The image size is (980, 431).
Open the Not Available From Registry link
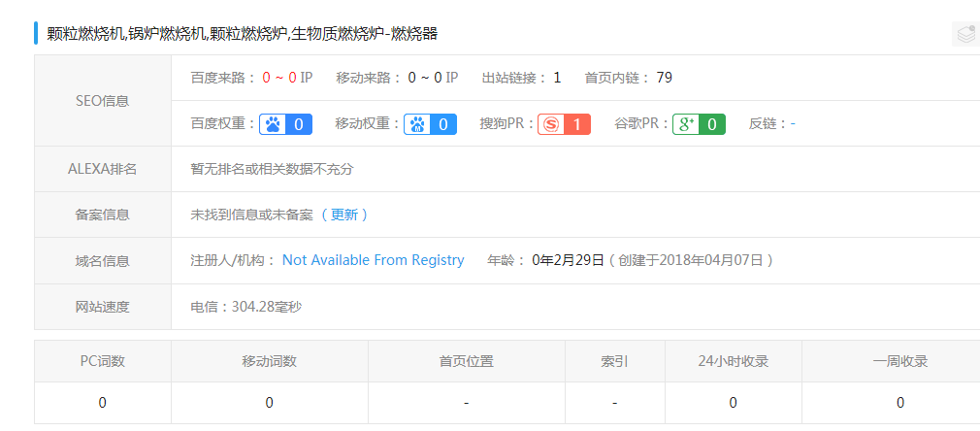pos(373,260)
